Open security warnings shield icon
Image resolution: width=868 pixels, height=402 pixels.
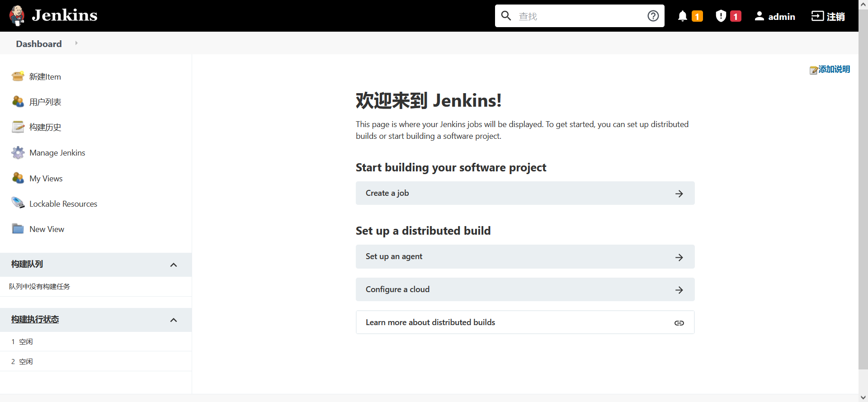(x=721, y=16)
